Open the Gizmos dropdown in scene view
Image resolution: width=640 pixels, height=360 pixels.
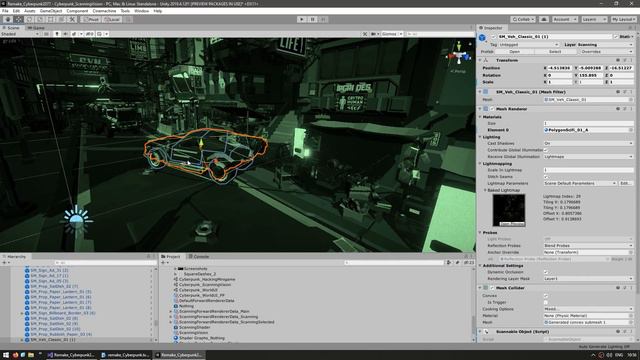(x=392, y=34)
